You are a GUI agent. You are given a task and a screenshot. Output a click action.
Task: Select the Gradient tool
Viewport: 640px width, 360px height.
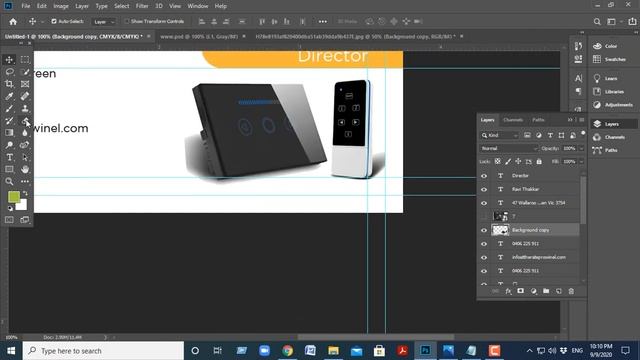click(x=9, y=133)
